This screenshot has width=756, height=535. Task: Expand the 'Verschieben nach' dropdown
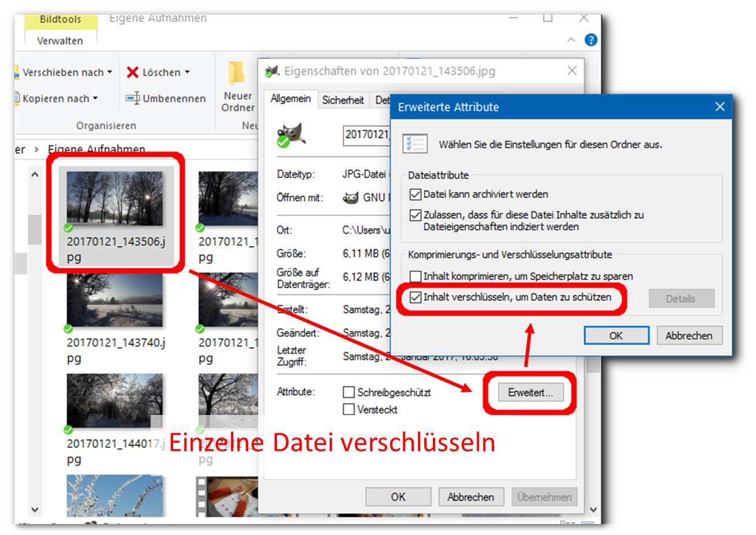coord(110,73)
